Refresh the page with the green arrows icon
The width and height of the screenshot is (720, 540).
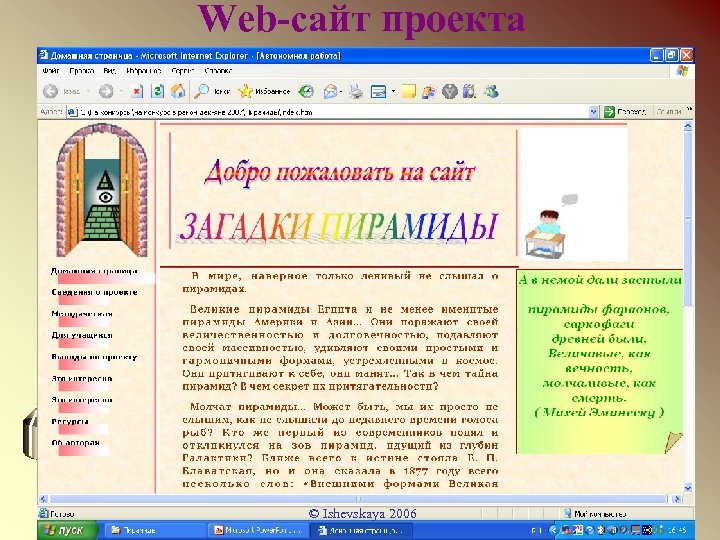(x=157, y=91)
